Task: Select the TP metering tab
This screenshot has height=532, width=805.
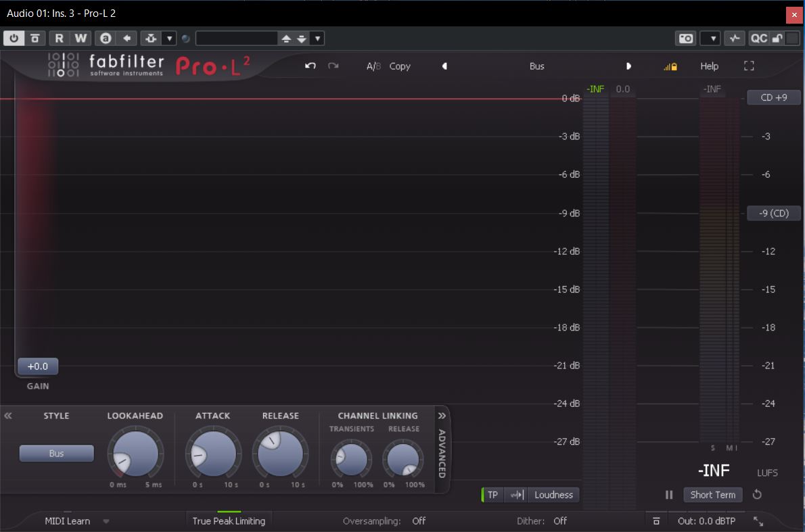Action: click(492, 495)
